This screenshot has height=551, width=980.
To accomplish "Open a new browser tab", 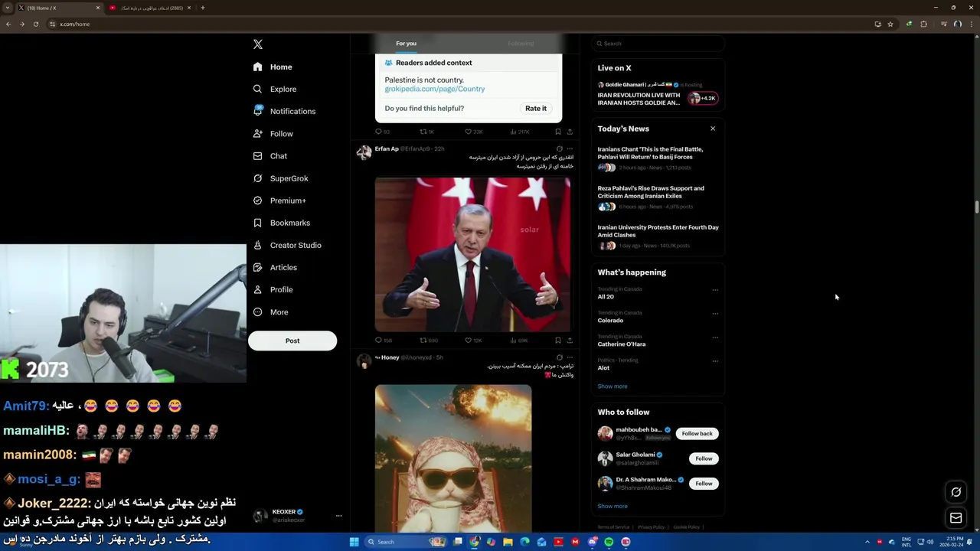I will pos(203,8).
